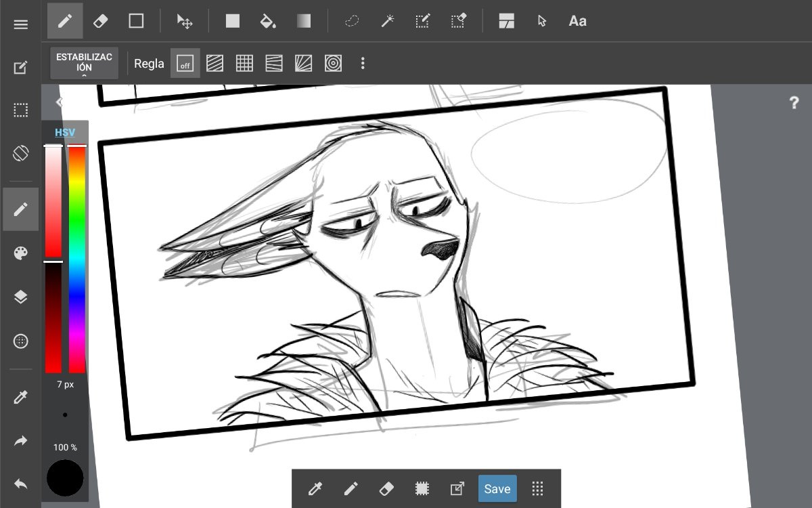Undo the last action
Viewport: 812px width, 508px height.
(20, 484)
